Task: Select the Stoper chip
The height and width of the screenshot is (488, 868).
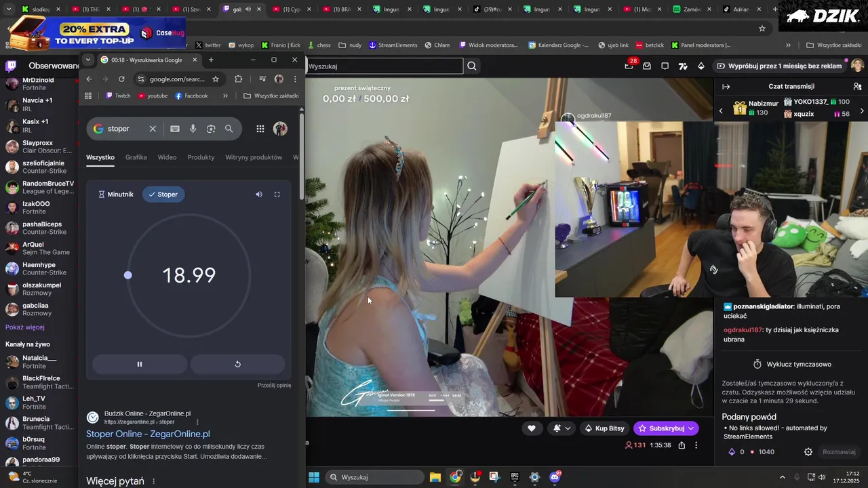Action: pyautogui.click(x=163, y=195)
